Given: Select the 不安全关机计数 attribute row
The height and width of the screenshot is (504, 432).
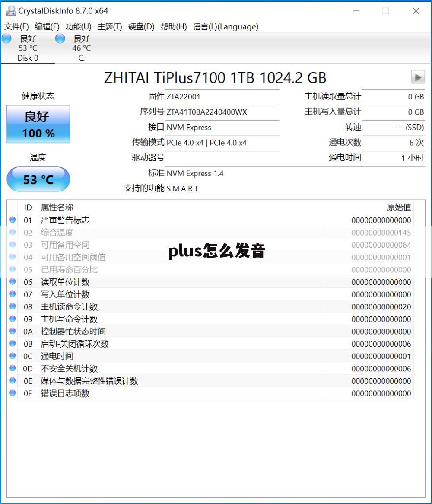Looking at the screenshot, I should coord(210,368).
